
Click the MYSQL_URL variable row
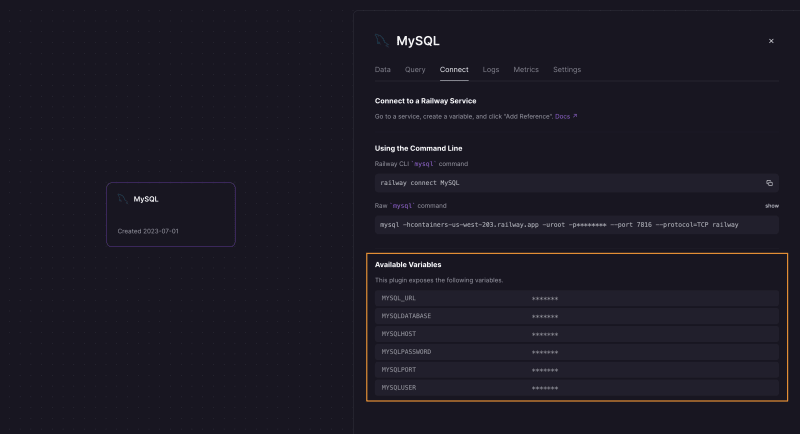click(x=577, y=298)
